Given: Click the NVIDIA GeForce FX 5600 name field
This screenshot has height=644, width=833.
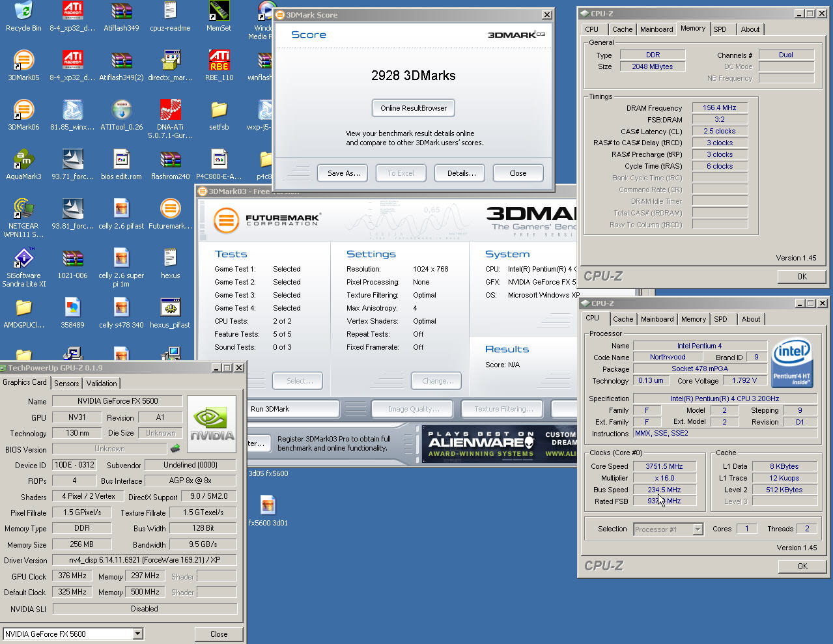Looking at the screenshot, I should click(x=117, y=401).
